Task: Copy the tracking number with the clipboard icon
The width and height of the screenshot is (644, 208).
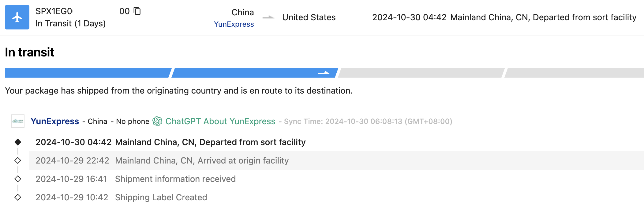Action: (x=137, y=11)
